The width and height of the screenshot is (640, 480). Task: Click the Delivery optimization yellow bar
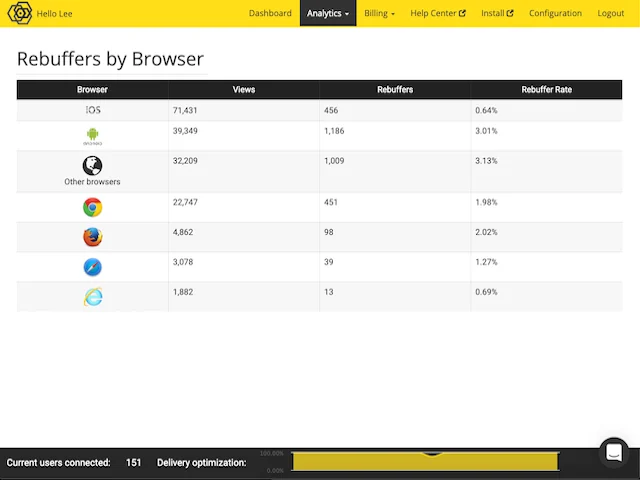[x=425, y=462]
